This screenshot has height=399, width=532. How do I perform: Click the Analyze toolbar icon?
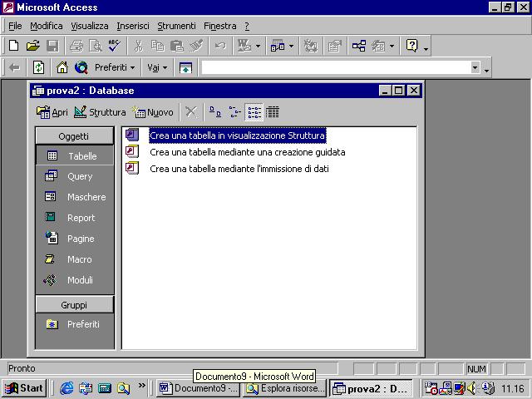tap(278, 46)
